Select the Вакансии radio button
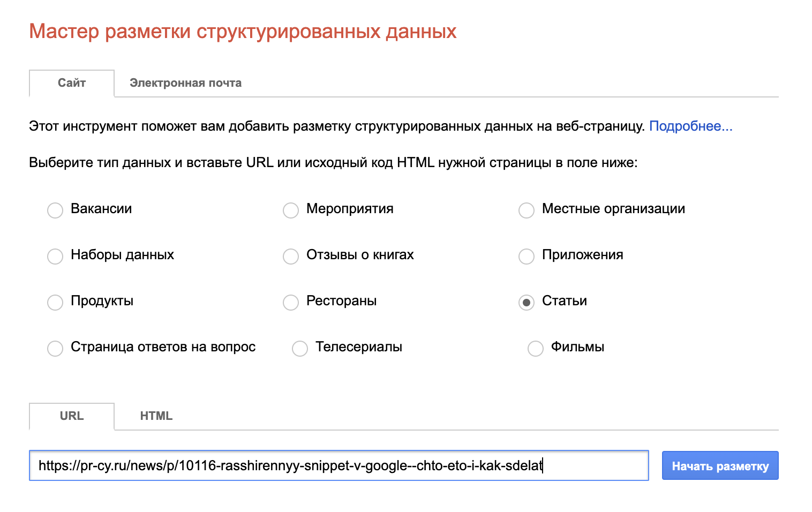This screenshot has width=812, height=512. tap(55, 210)
